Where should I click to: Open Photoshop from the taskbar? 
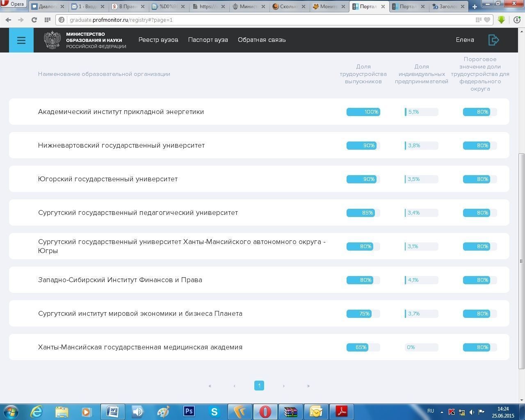[x=189, y=411]
